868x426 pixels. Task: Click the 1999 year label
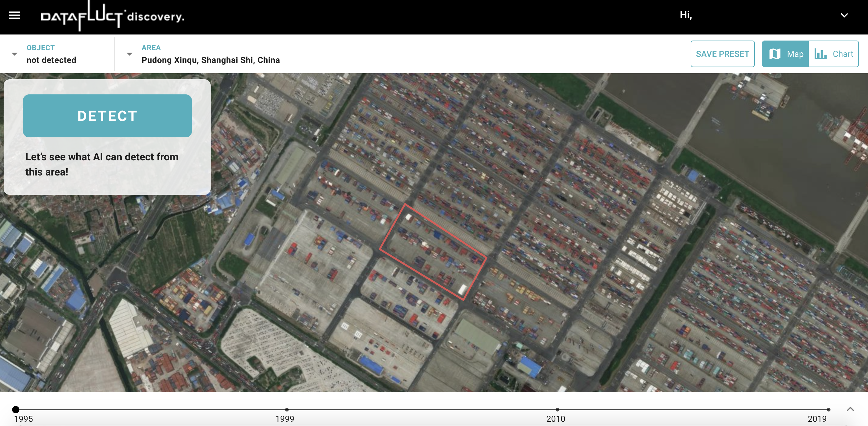pyautogui.click(x=285, y=419)
